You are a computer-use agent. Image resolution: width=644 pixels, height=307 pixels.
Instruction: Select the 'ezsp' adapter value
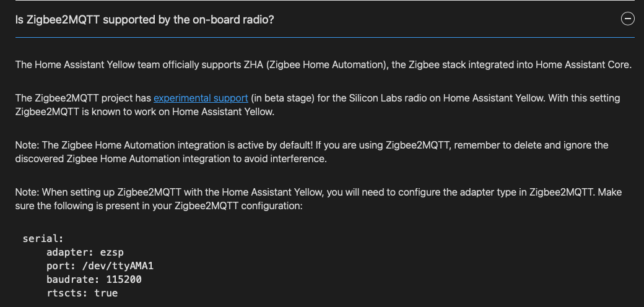111,253
